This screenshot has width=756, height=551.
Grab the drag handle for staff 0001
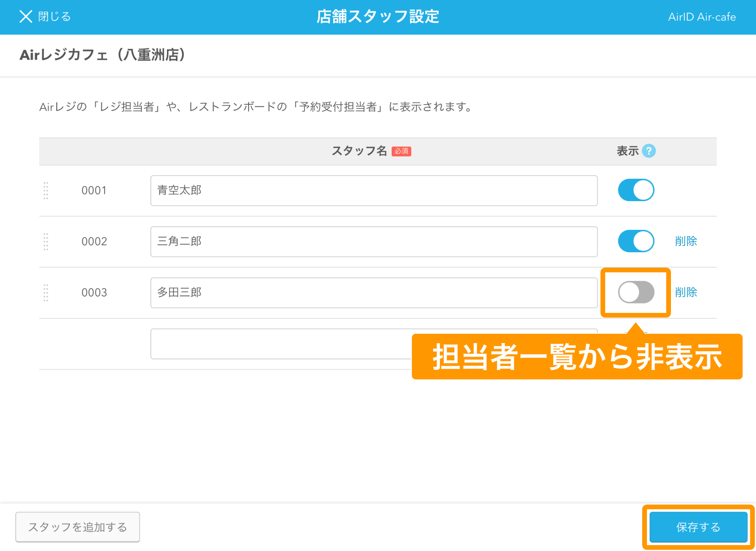(46, 190)
